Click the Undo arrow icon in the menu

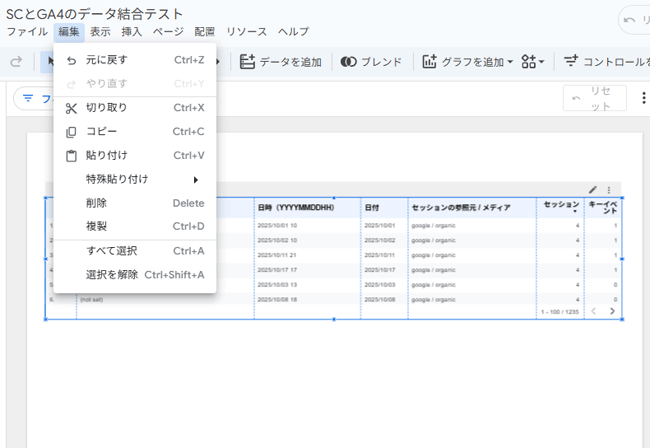[x=71, y=61]
